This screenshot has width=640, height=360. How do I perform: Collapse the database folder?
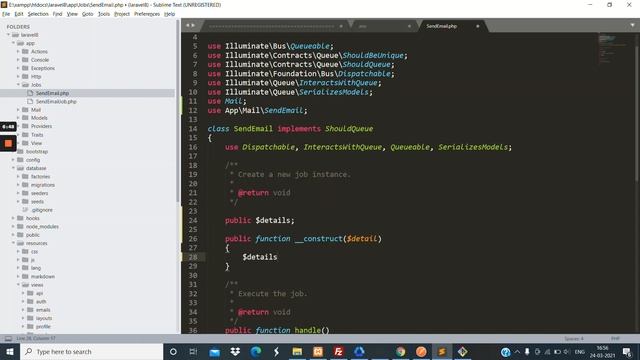pyautogui.click(x=13, y=168)
